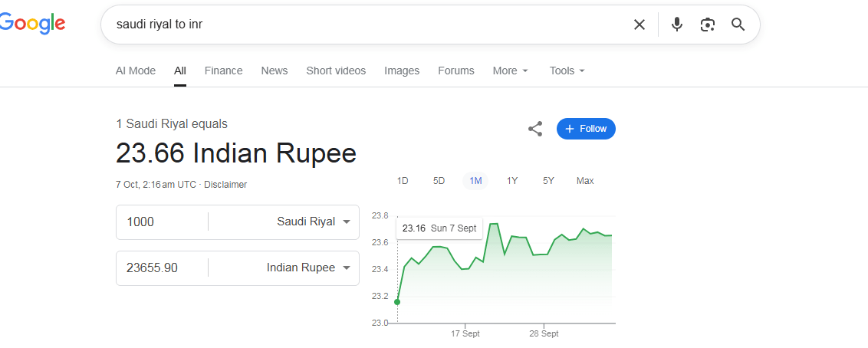Click the Saudi Riyal amount field
This screenshot has width=868, height=348.
[x=161, y=222]
